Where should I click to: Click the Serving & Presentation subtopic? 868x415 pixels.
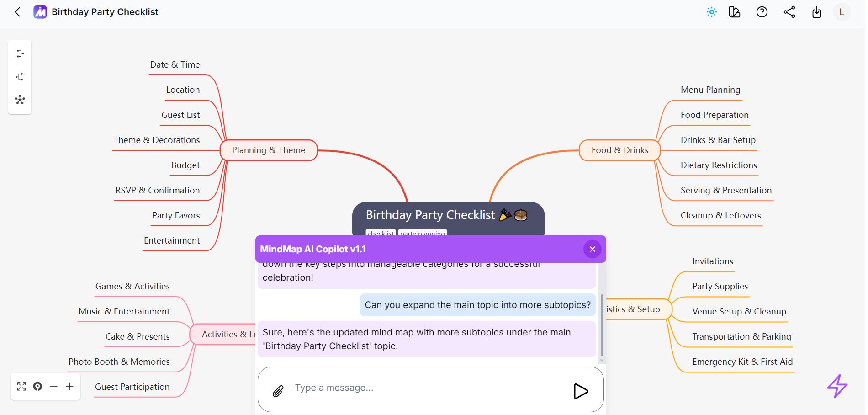(726, 191)
